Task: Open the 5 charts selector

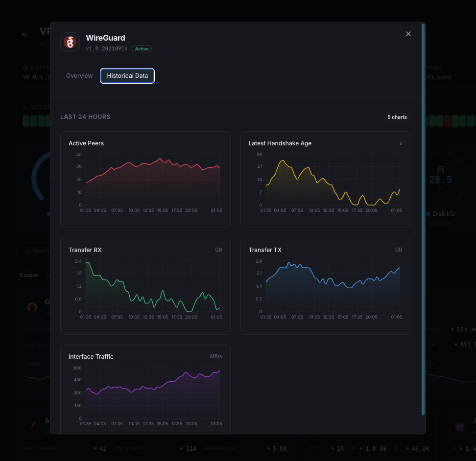Action: click(397, 117)
